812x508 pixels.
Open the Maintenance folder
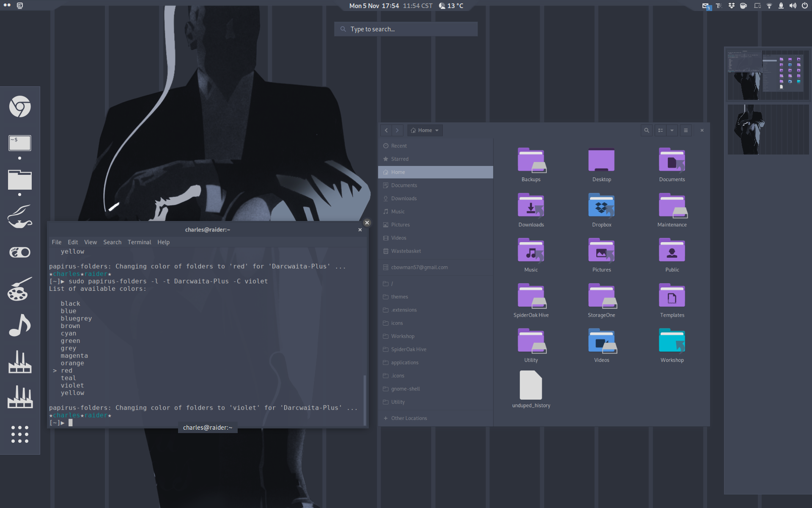coord(672,210)
